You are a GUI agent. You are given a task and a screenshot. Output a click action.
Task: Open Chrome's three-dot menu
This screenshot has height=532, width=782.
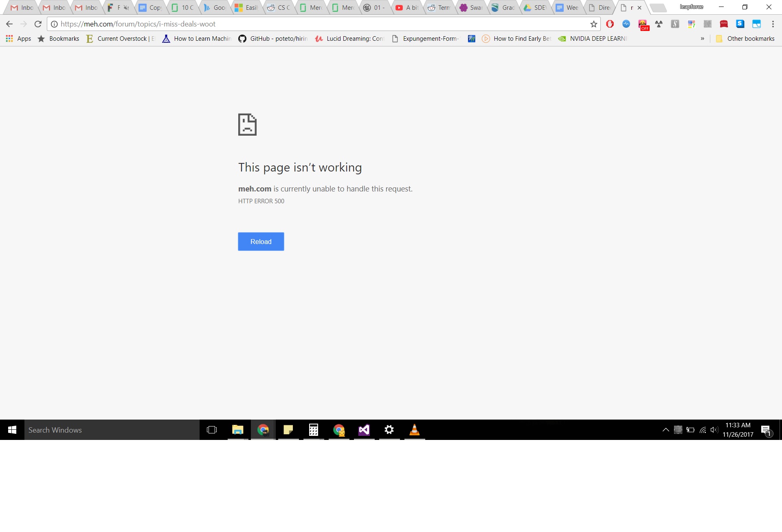coord(773,24)
